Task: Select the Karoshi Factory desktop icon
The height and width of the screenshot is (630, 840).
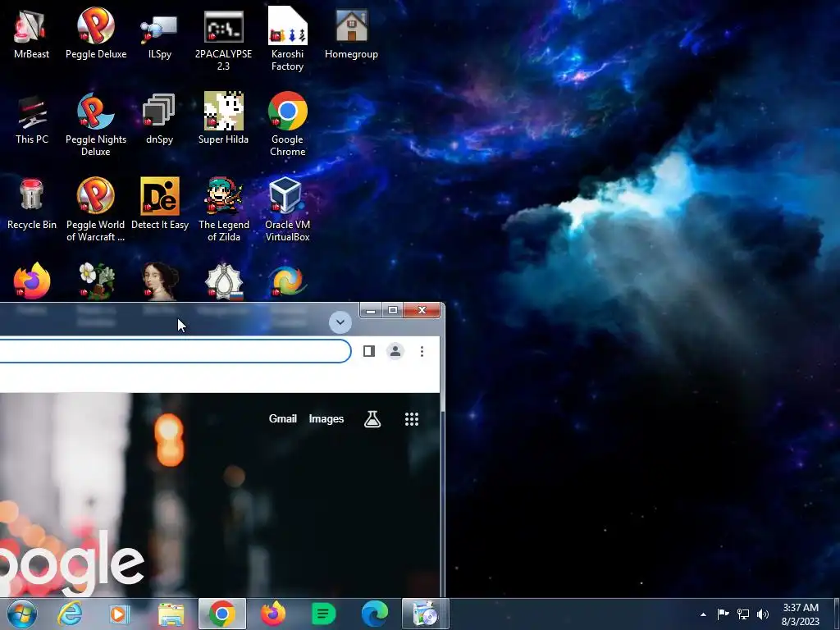Action: coord(288,39)
